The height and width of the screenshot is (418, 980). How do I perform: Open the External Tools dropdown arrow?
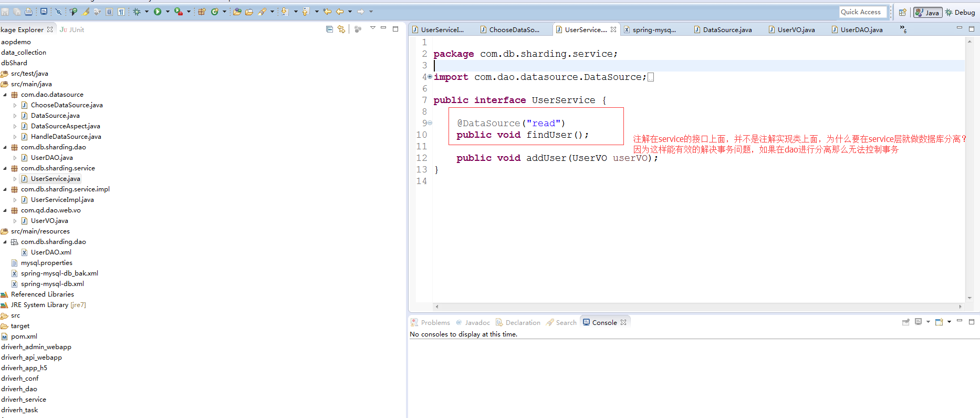[x=189, y=12]
